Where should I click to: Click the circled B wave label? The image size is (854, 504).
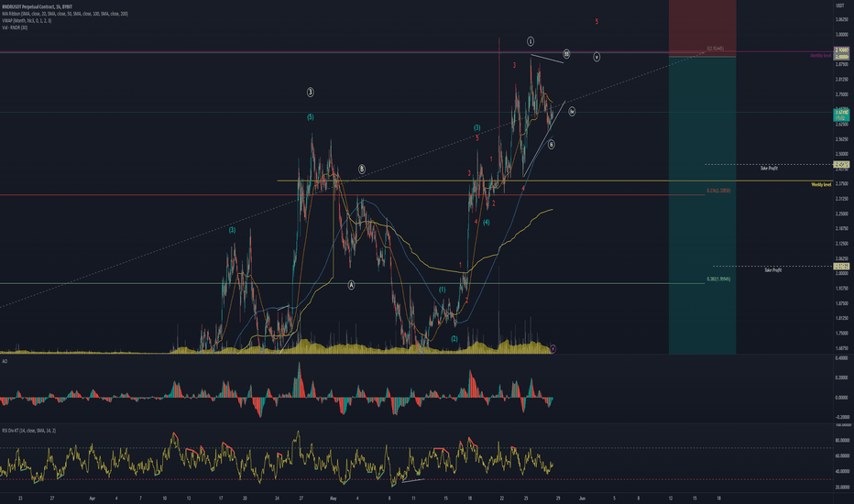click(362, 170)
